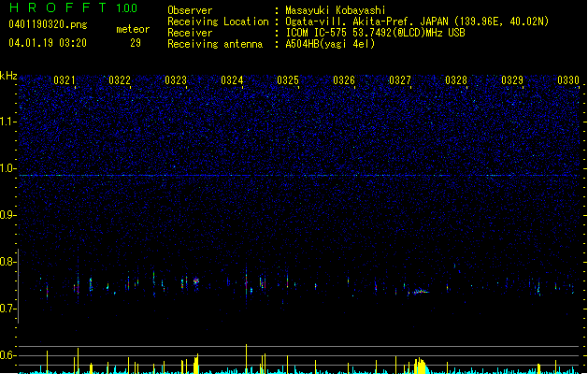
Task: Click time marker 0325
Action: [x=288, y=80]
